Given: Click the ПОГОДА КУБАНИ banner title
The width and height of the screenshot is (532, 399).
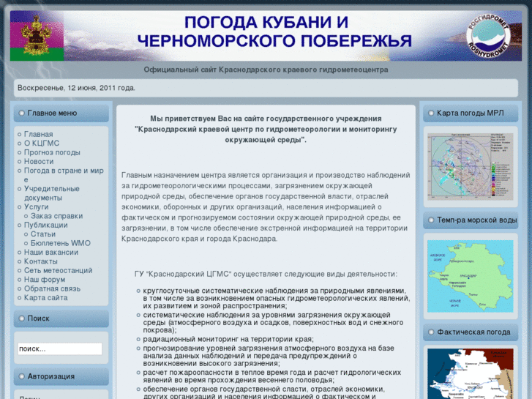Looking at the screenshot, I should tap(275, 31).
